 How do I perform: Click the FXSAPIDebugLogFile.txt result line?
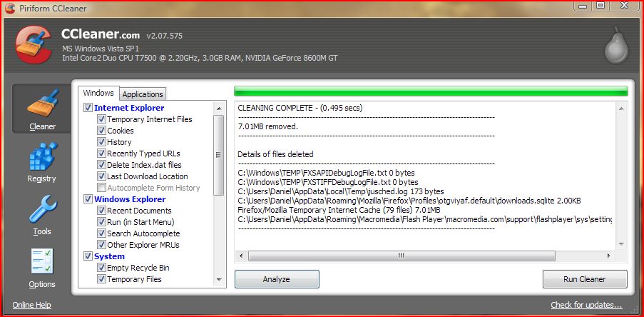326,173
